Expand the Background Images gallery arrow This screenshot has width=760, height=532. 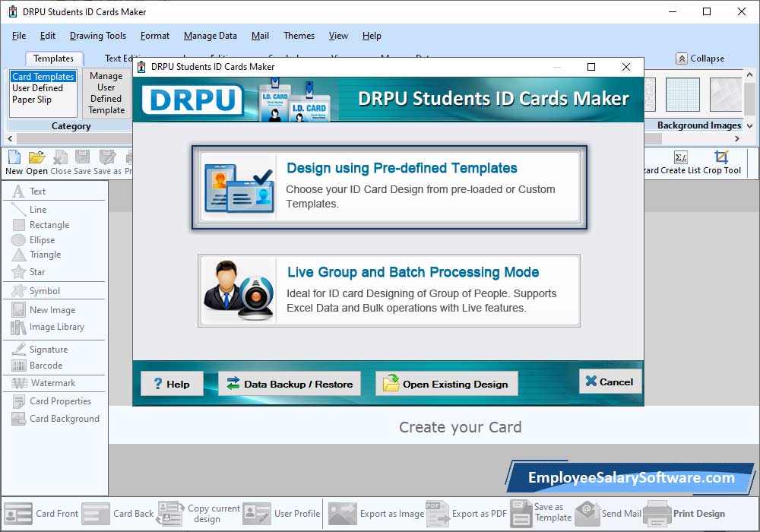pos(749,126)
